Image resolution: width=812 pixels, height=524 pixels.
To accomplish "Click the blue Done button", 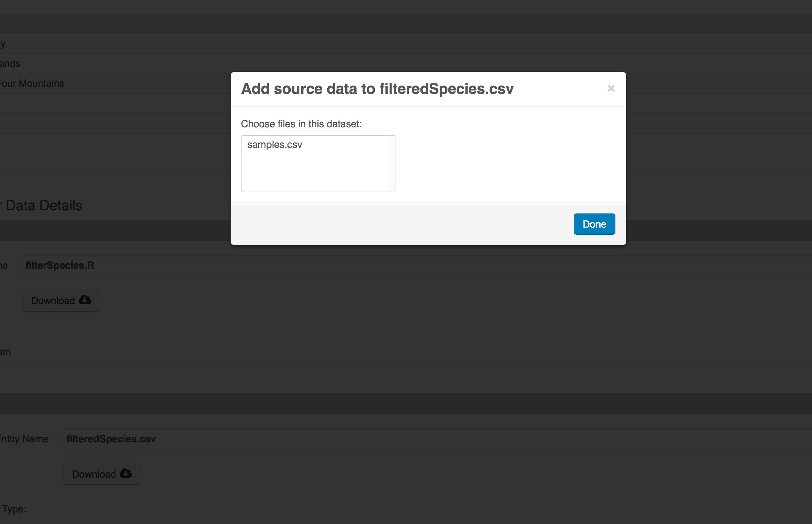I will coord(594,224).
